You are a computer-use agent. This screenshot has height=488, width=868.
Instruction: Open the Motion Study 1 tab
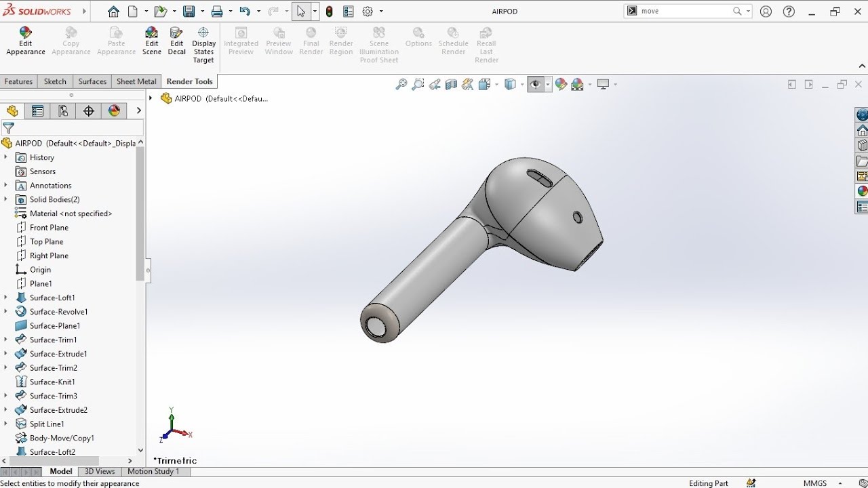click(153, 471)
